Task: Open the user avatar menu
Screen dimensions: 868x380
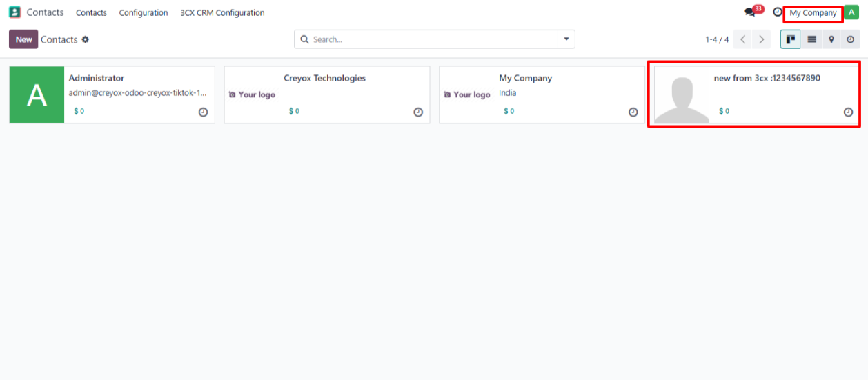Action: coord(851,12)
